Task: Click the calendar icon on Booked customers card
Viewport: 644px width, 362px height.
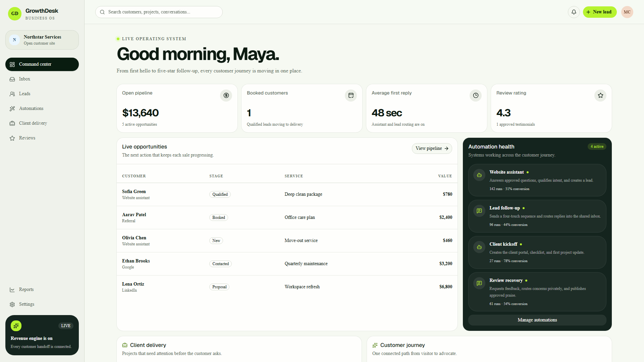Action: [x=351, y=96]
